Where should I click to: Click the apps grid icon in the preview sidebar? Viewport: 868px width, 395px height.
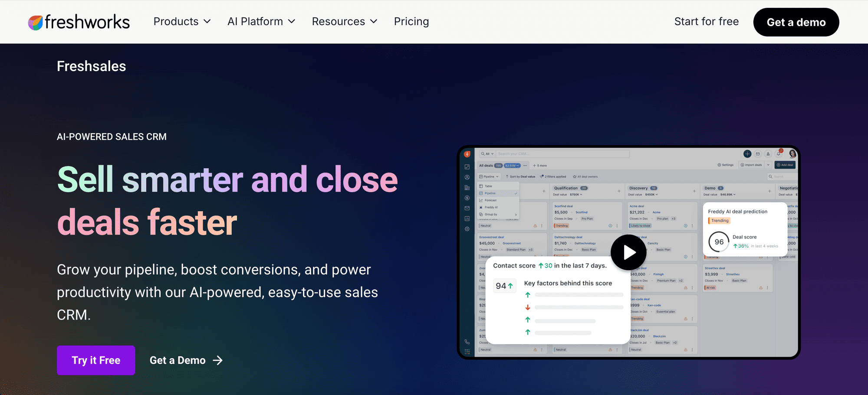coord(467,352)
